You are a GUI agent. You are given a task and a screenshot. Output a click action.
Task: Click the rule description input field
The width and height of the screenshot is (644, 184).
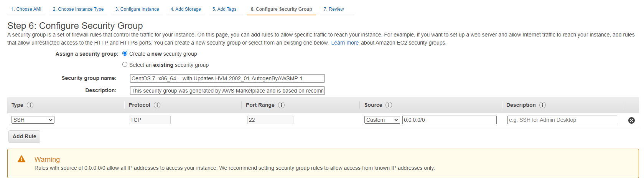pos(562,120)
